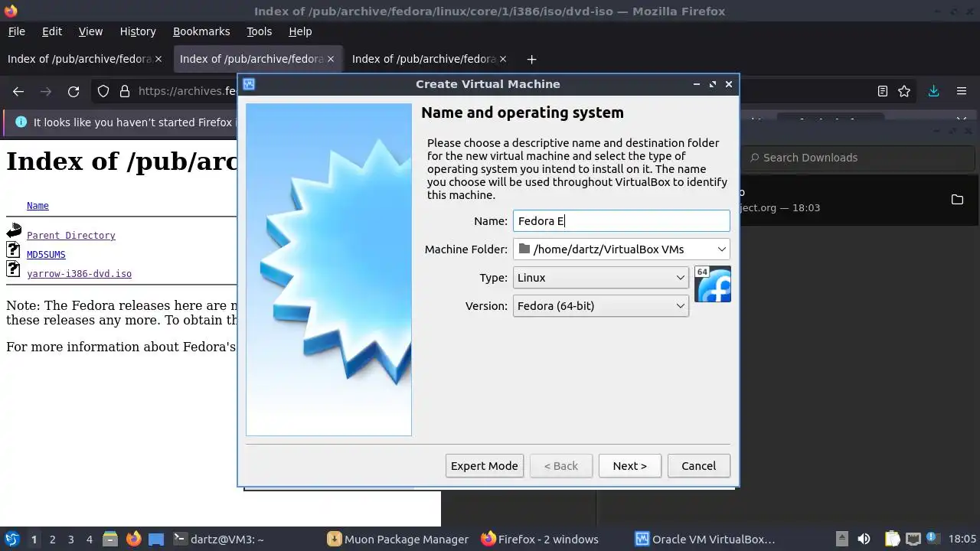Click the VirtualBox icon in dialog title bar
Screen dimensions: 980x551
(249, 84)
